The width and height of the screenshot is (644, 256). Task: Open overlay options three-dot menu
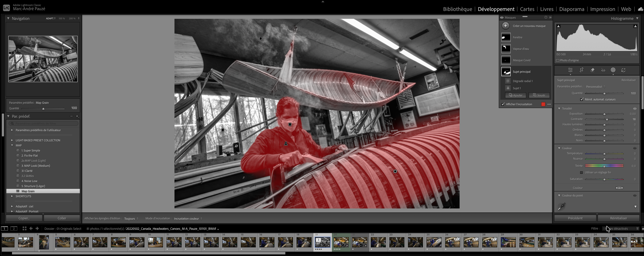point(549,104)
